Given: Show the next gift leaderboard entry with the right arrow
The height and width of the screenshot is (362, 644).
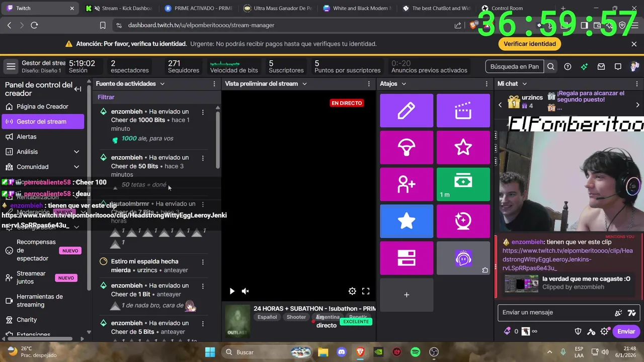Looking at the screenshot, I should (x=637, y=105).
